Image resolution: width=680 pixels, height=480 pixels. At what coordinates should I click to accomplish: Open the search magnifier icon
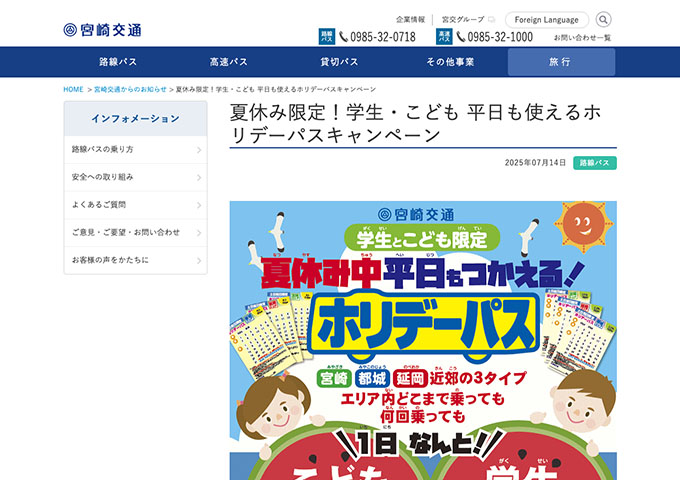tap(603, 20)
